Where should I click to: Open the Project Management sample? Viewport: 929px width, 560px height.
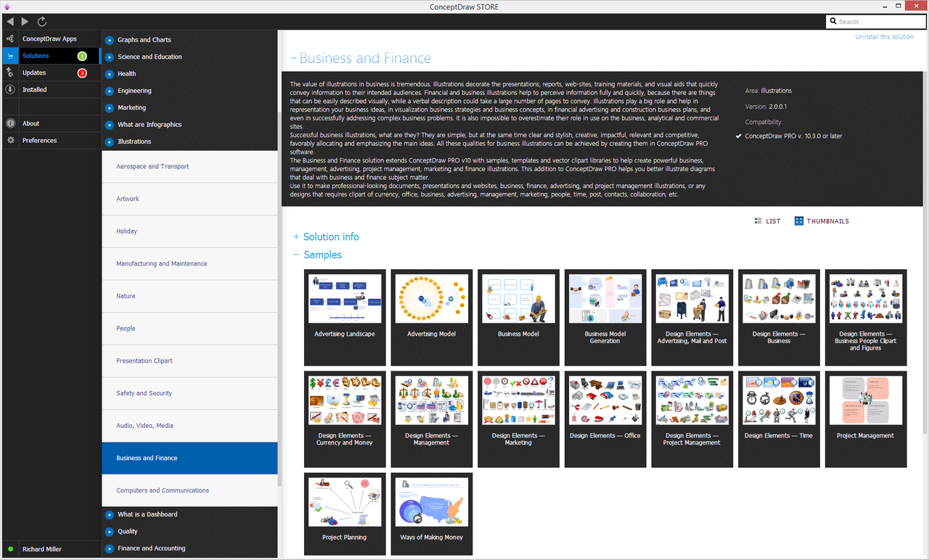click(x=866, y=419)
